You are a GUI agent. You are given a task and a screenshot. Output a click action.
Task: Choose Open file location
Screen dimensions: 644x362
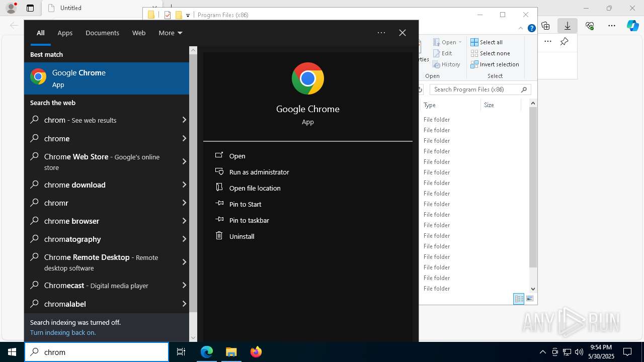(x=255, y=188)
